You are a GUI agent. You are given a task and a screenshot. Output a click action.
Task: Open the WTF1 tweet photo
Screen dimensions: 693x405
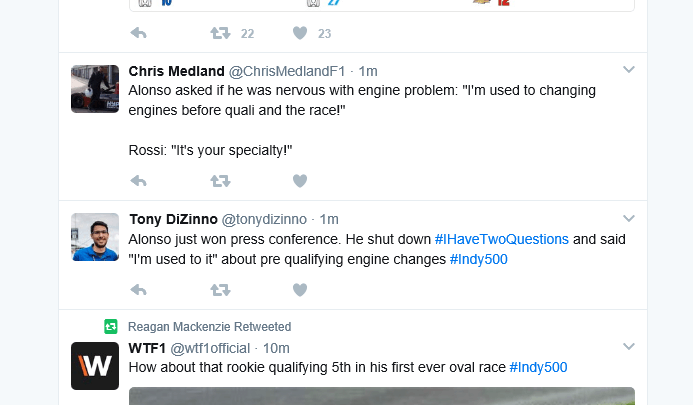(381, 396)
